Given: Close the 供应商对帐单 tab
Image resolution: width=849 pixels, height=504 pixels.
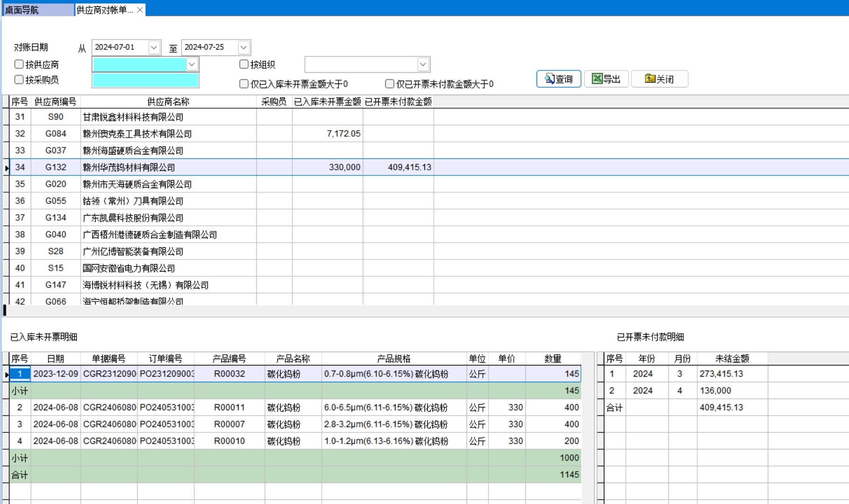Looking at the screenshot, I should (x=140, y=10).
